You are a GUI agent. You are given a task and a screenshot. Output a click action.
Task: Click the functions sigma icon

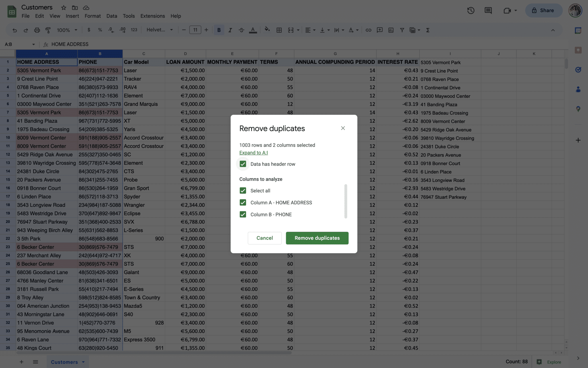point(428,30)
